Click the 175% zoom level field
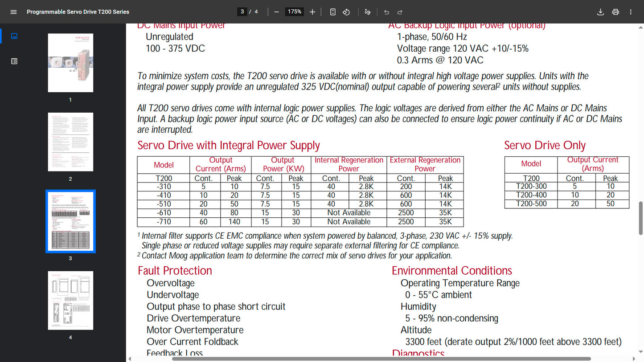Viewport: 644px width, 362px height. point(294,12)
